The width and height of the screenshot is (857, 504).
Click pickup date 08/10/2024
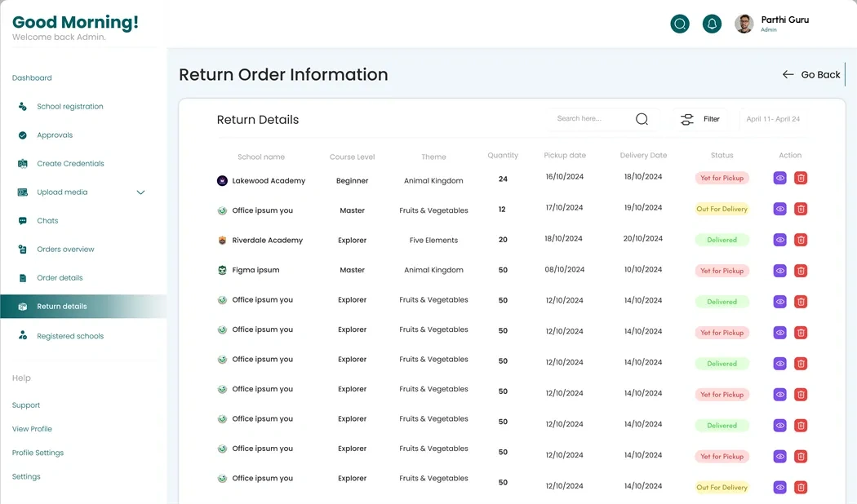pos(565,269)
